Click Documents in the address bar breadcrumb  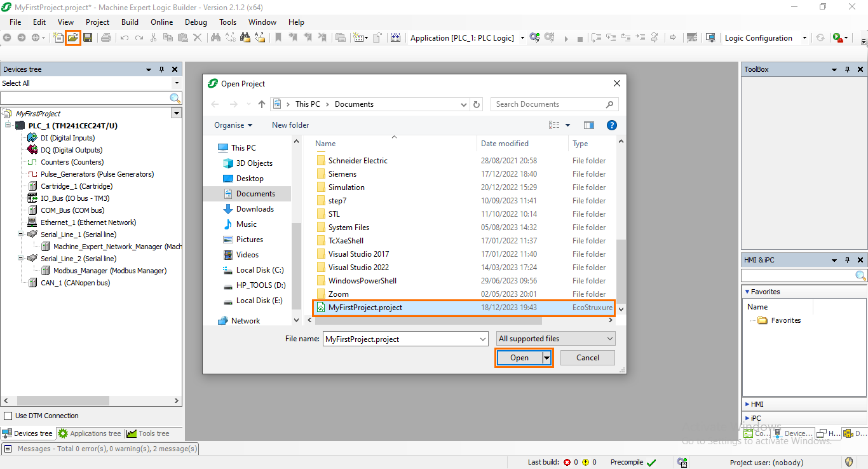(x=354, y=104)
